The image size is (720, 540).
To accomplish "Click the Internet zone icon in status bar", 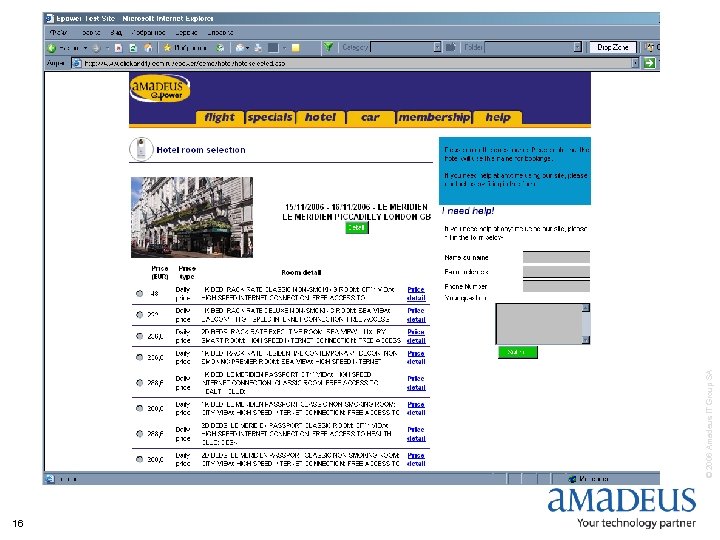I will point(572,479).
